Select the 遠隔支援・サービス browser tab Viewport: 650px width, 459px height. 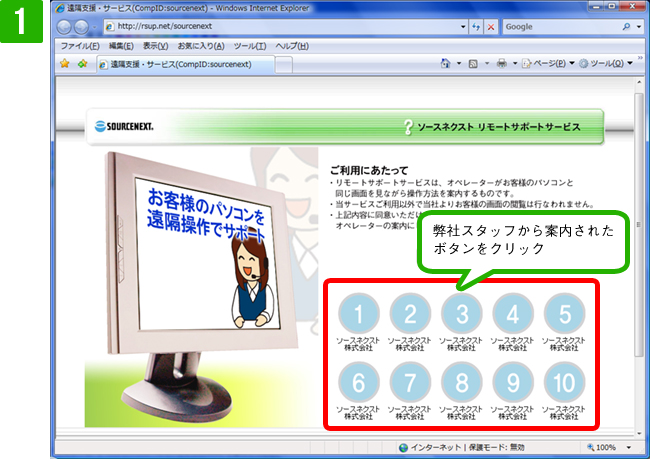point(185,64)
